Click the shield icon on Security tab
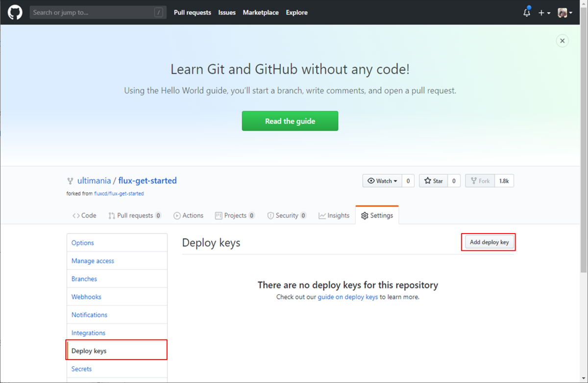 (x=270, y=215)
